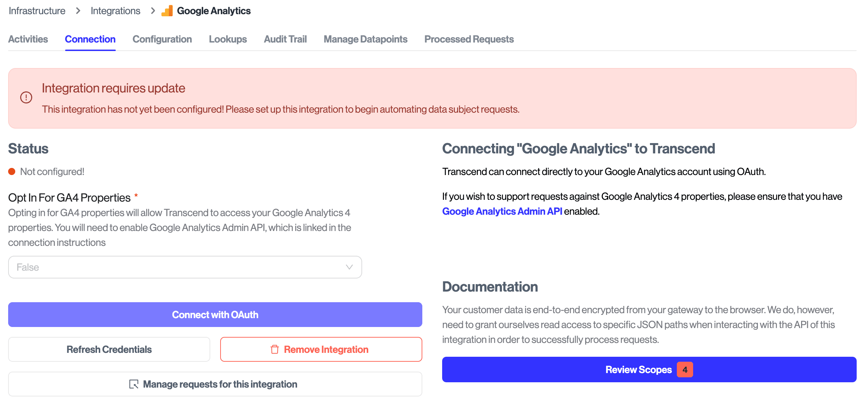Click the orange status dot indicator
Image resolution: width=868 pixels, height=406 pixels.
[x=12, y=172]
